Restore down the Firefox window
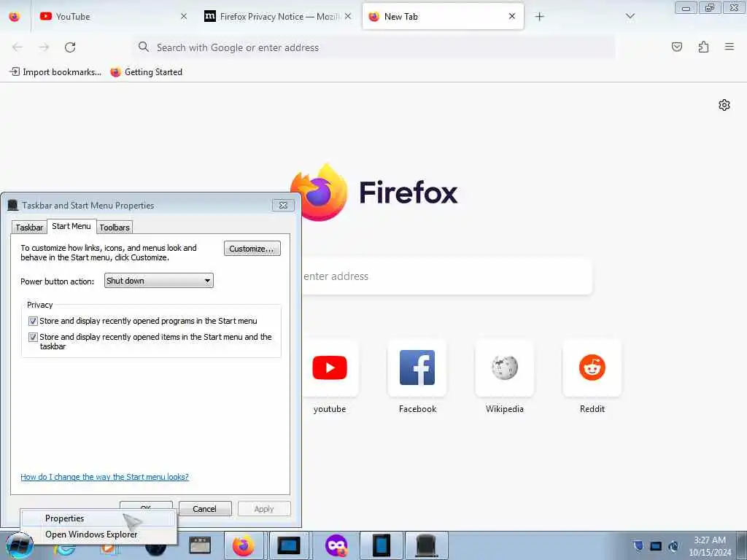747x560 pixels. 710,7
